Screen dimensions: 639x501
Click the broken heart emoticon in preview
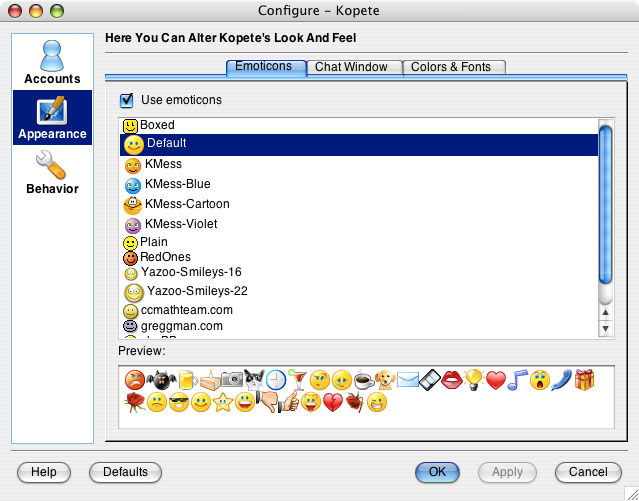[333, 402]
